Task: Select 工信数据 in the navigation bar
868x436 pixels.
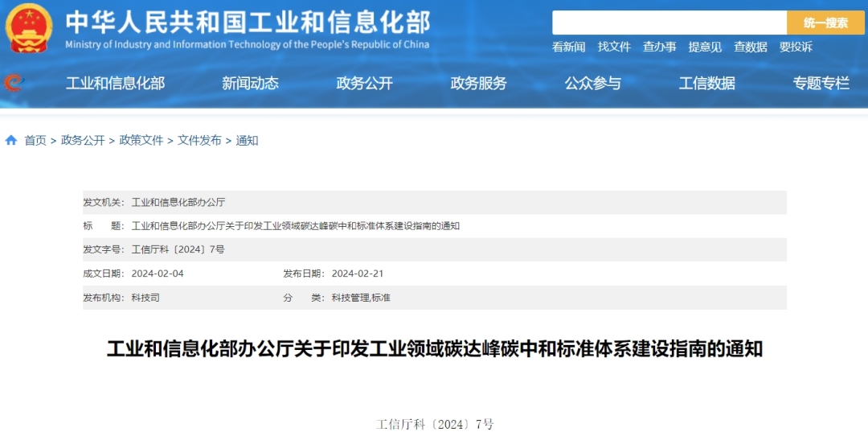Action: pyautogui.click(x=706, y=83)
